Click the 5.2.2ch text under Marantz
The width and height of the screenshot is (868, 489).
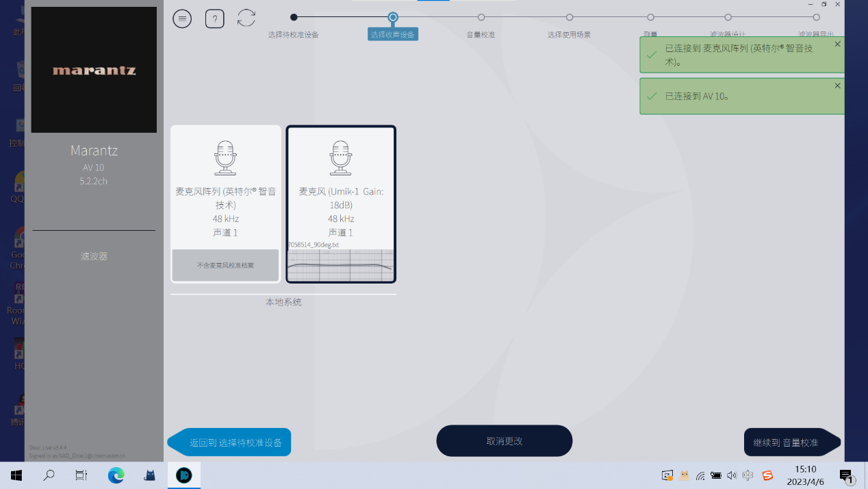[x=94, y=181]
